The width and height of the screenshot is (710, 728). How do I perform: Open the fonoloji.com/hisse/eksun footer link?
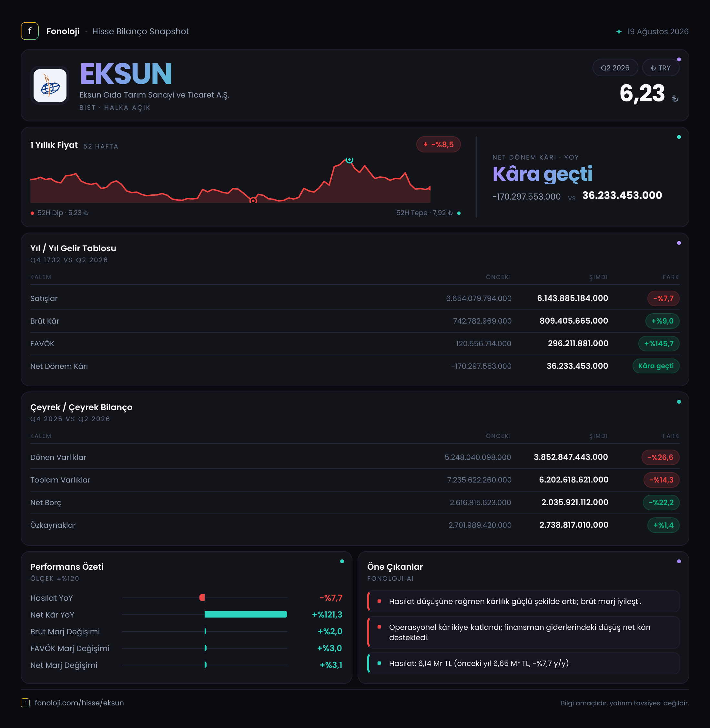pyautogui.click(x=79, y=702)
